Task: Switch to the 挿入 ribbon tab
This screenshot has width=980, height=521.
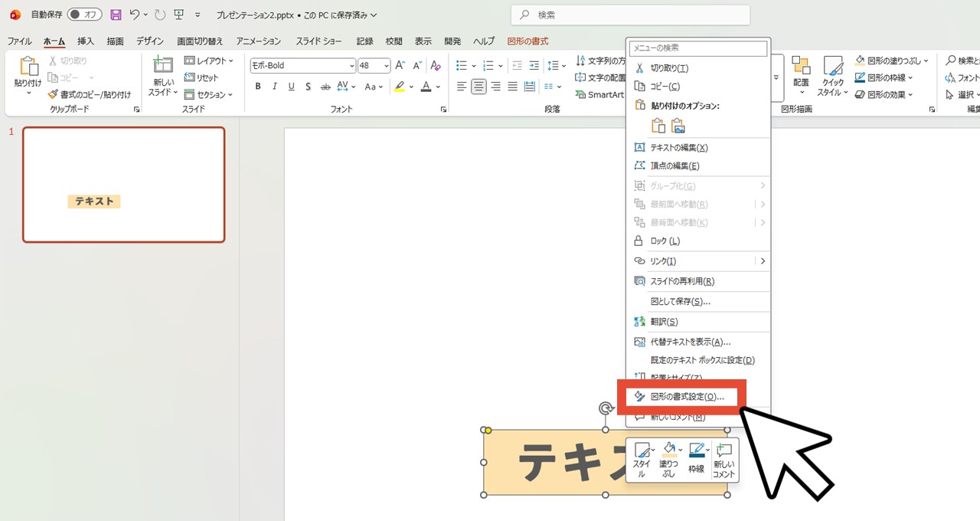Action: (x=85, y=41)
